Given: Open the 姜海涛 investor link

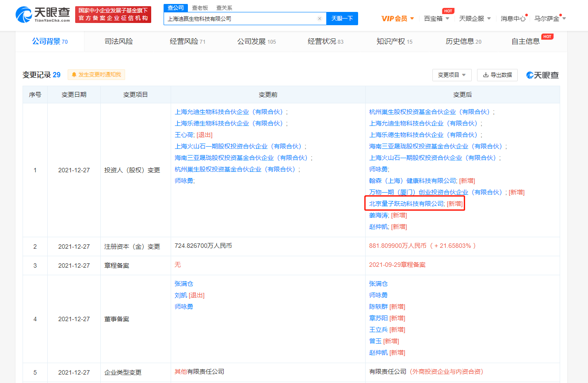Looking at the screenshot, I should (378, 215).
